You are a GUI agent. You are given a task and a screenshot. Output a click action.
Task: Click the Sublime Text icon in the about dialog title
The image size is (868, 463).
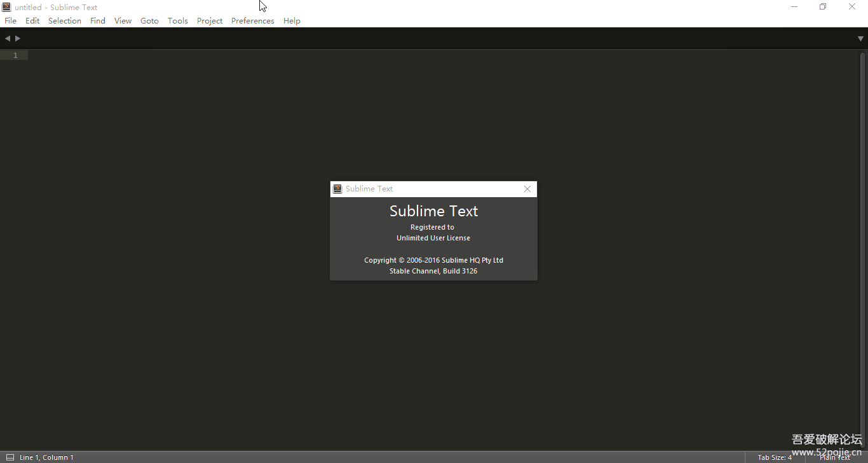point(337,189)
